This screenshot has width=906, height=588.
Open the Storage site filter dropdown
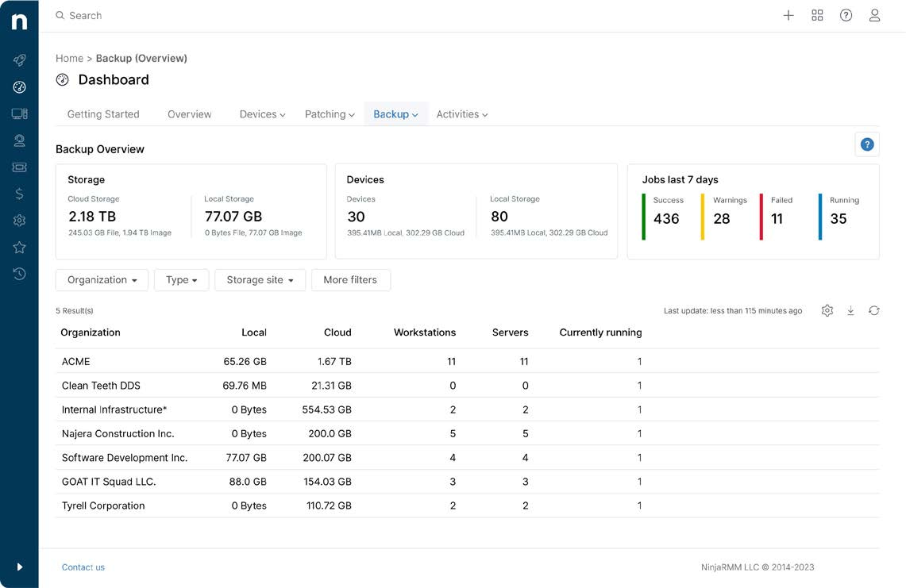pos(260,280)
